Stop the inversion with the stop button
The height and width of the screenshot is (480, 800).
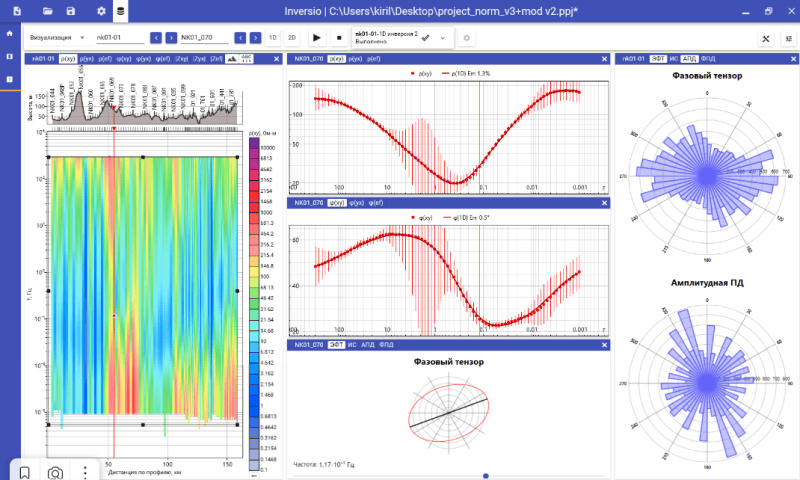339,38
